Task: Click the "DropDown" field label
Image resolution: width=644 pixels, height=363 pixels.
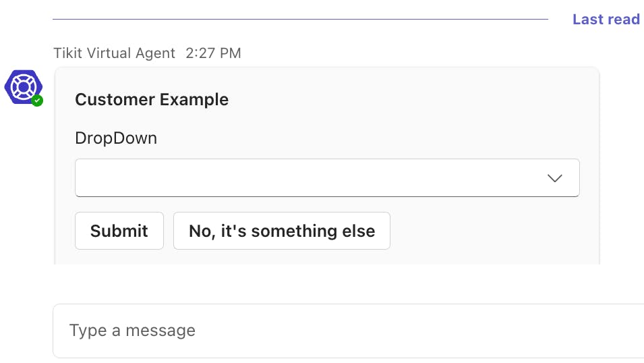Action: pyautogui.click(x=116, y=138)
